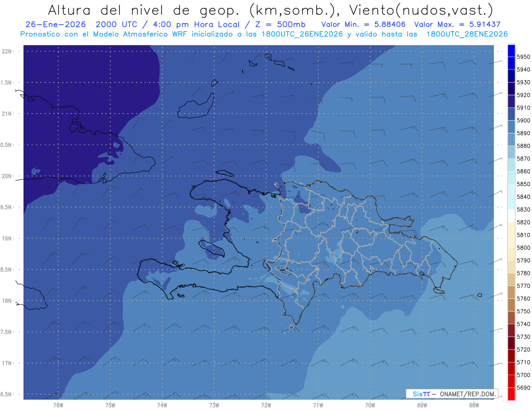Pick the color bar segment between 5870 and 5880

click(511, 152)
